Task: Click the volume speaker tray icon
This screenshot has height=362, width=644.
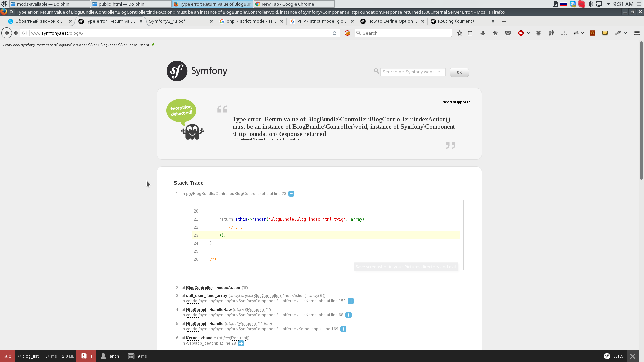Action: click(x=590, y=4)
